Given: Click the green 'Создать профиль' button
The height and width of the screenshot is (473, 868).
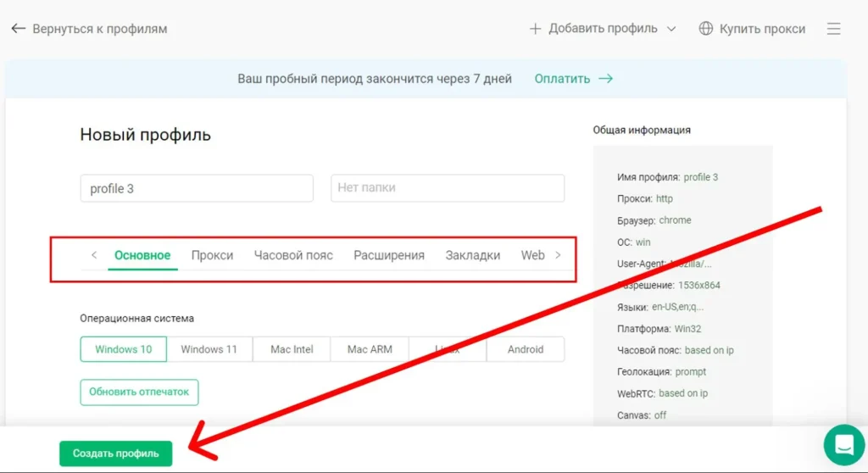Looking at the screenshot, I should 115,454.
